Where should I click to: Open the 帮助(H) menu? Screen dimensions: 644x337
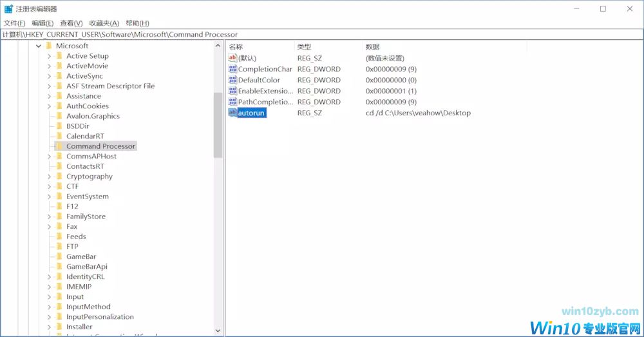click(137, 23)
